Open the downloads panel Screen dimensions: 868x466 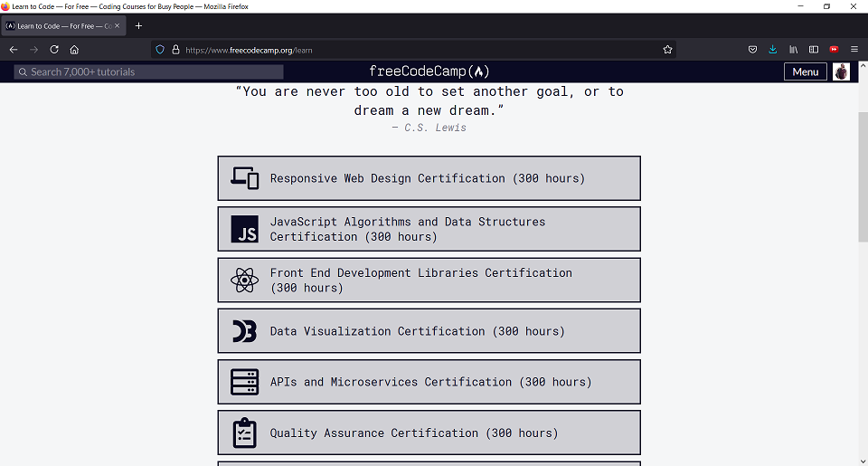tap(773, 50)
